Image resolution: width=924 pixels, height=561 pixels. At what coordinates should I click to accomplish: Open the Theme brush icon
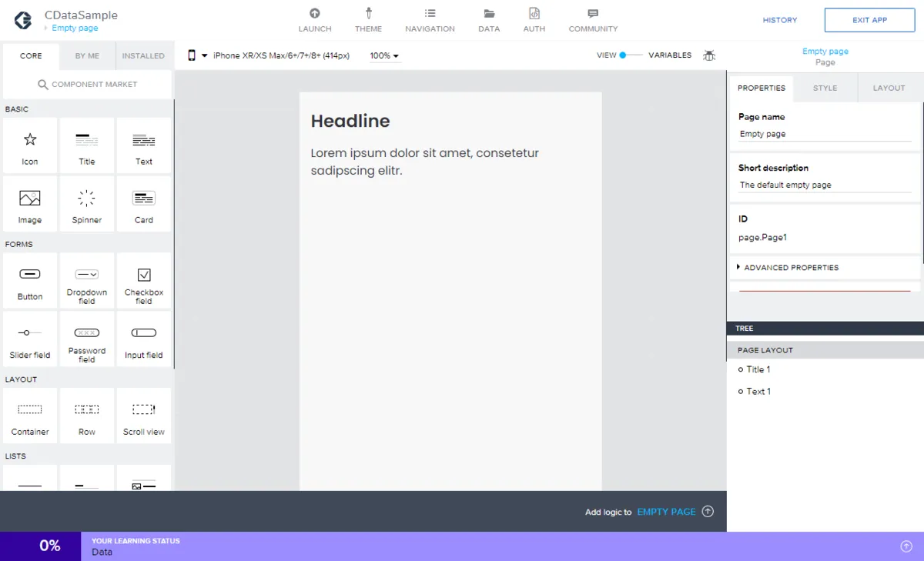click(x=368, y=14)
